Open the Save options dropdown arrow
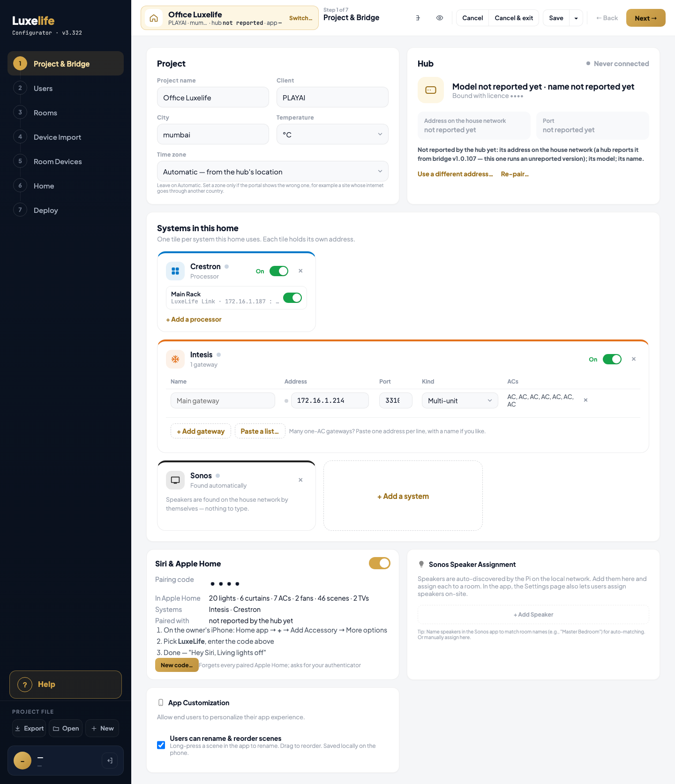Image resolution: width=675 pixels, height=784 pixels. pos(576,18)
